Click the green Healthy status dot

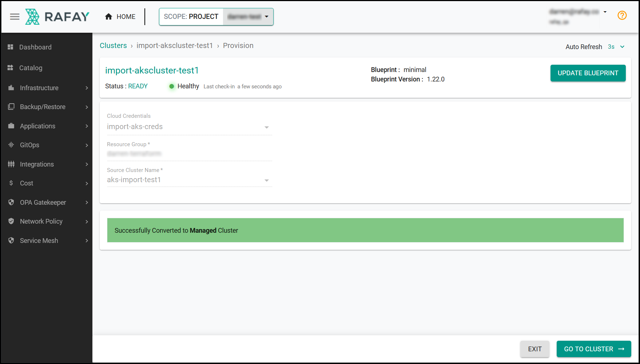(172, 86)
